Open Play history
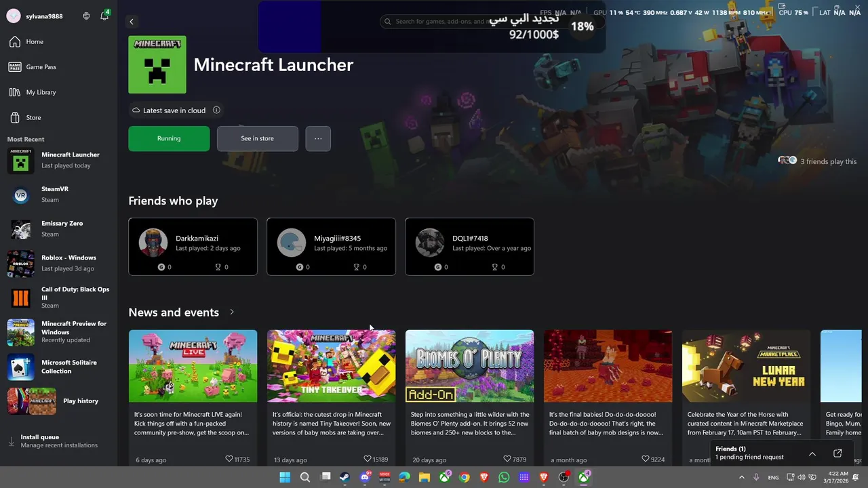868x488 pixels. [x=58, y=401]
